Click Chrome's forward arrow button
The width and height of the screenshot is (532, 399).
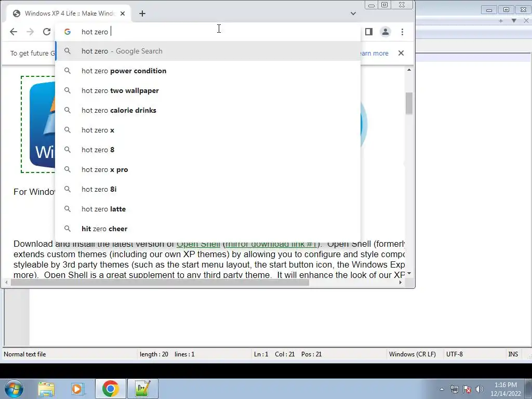tap(30, 32)
